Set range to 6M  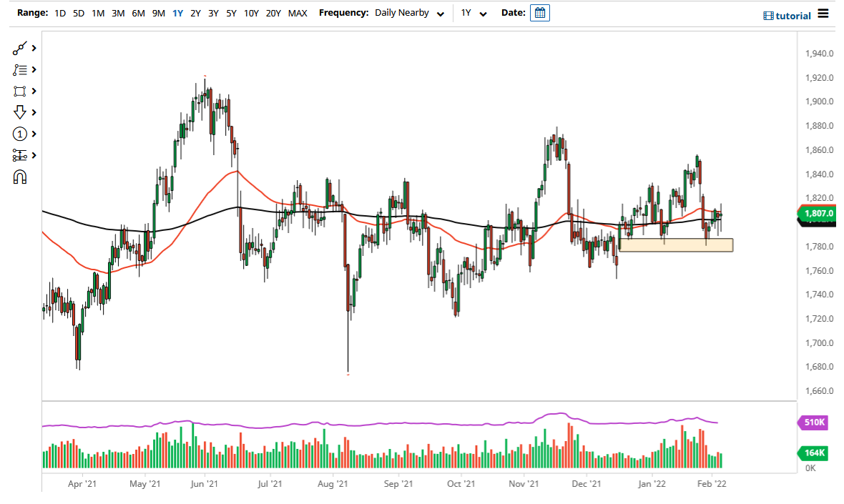coord(138,13)
